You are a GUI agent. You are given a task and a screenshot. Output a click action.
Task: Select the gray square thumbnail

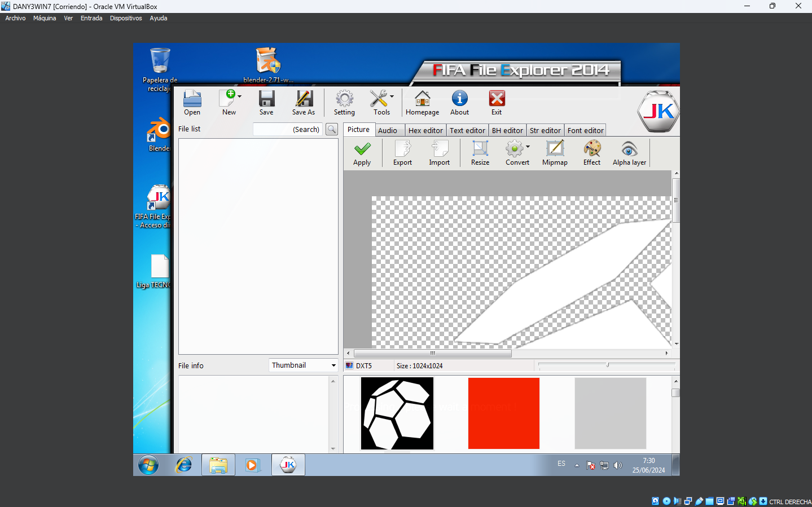tap(611, 413)
